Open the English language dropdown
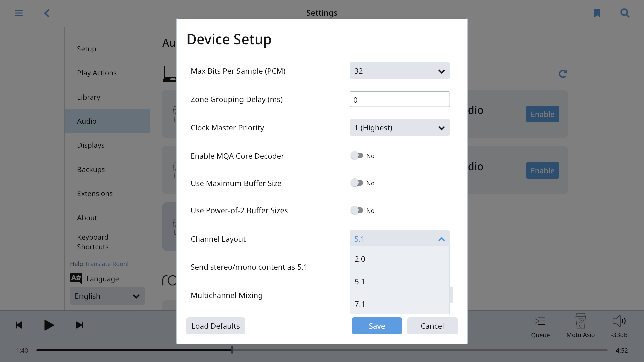The width and height of the screenshot is (644, 362). click(x=107, y=296)
